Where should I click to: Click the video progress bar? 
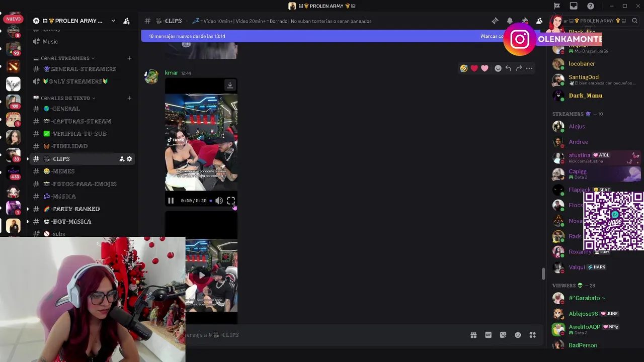click(x=211, y=201)
